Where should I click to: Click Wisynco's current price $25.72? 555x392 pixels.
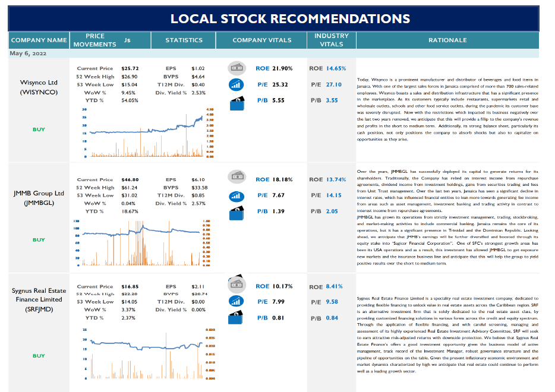click(130, 68)
